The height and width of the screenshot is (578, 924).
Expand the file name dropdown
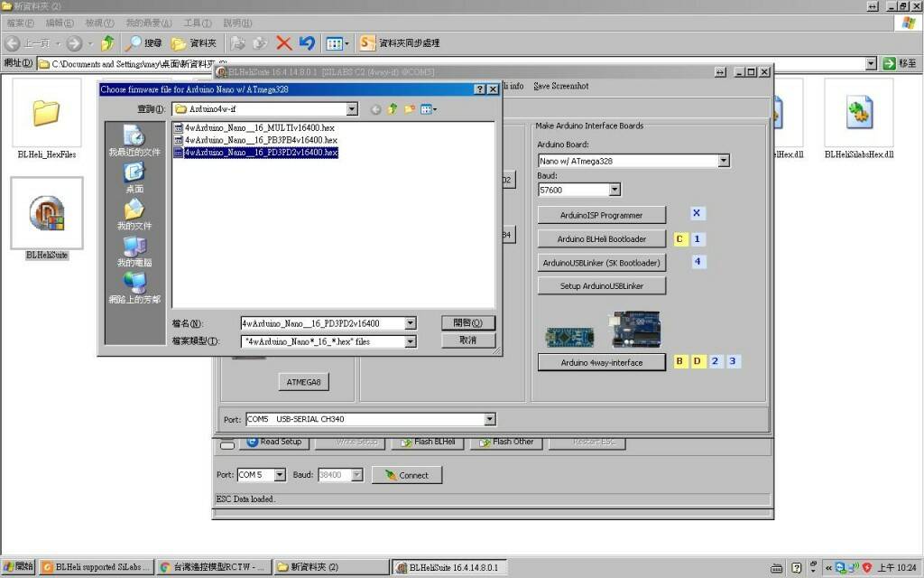pyautogui.click(x=411, y=323)
